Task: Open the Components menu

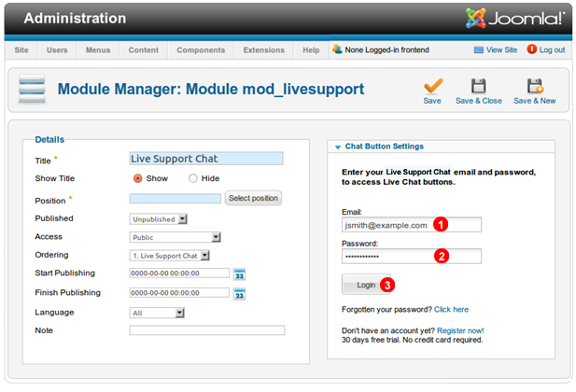Action: tap(201, 50)
